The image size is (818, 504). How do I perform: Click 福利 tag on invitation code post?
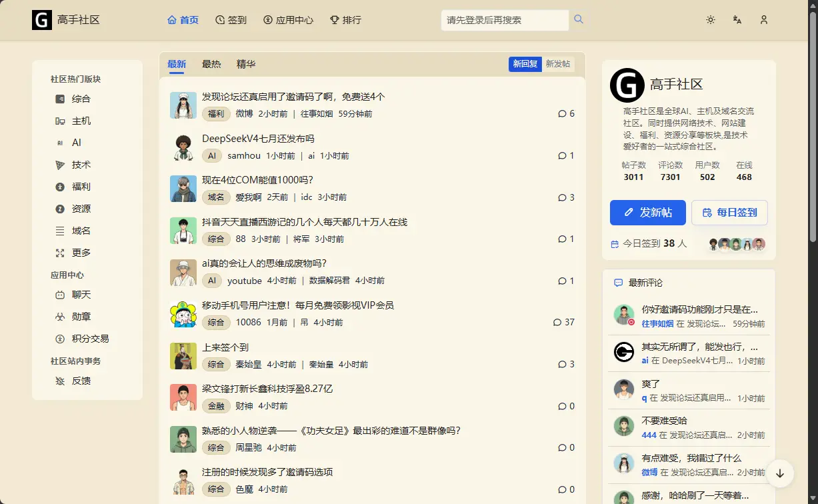216,114
